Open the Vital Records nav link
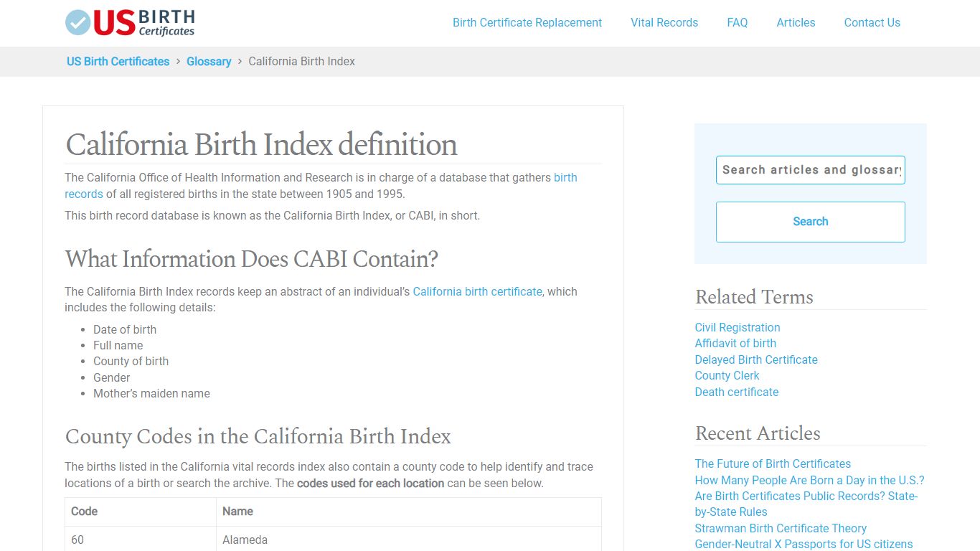Screen dimensions: 980x551 (x=664, y=22)
